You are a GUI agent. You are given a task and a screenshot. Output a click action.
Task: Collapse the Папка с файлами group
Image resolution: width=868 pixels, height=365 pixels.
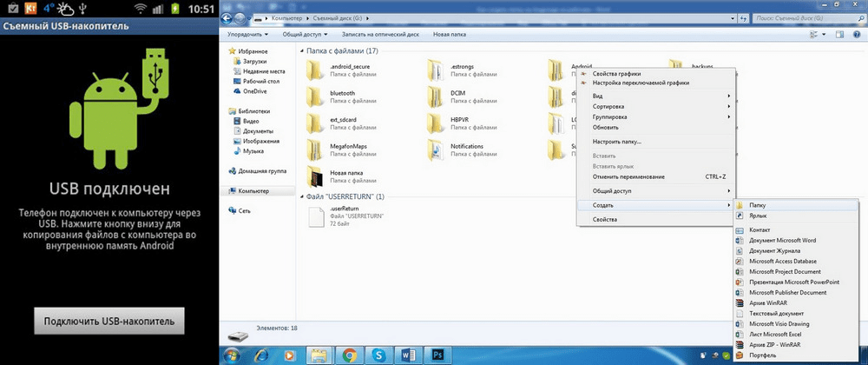[302, 51]
